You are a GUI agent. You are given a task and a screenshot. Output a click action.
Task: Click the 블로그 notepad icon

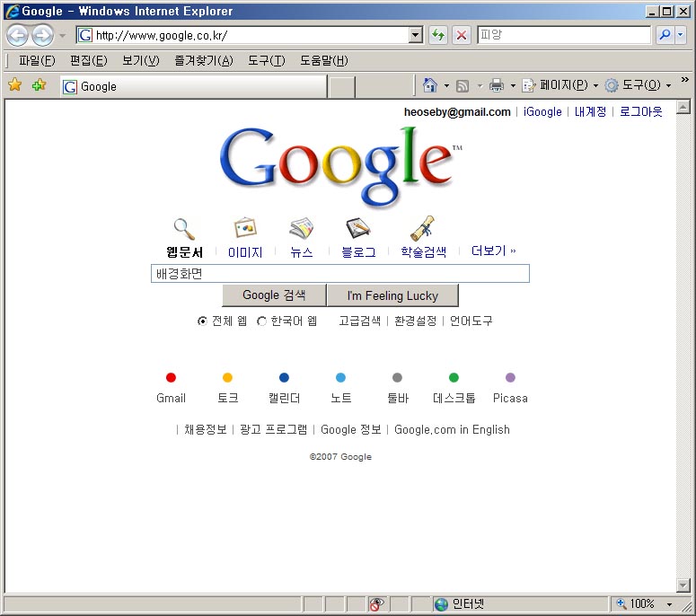[358, 228]
